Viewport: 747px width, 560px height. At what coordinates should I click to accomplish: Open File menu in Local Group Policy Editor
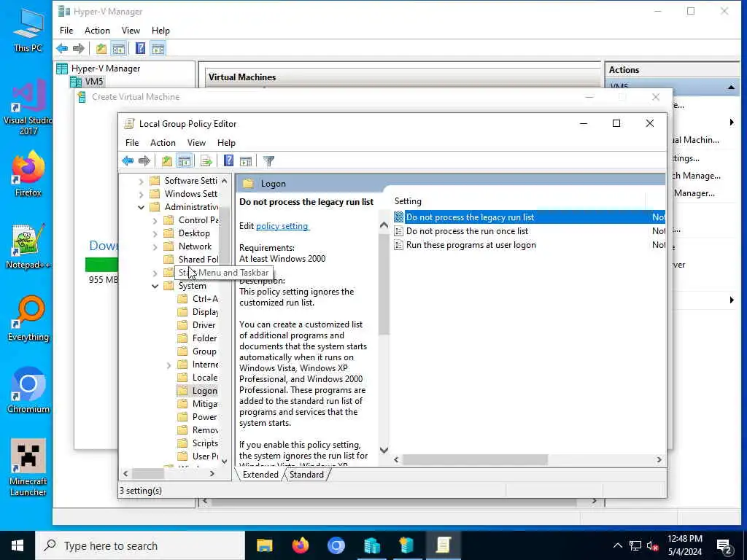pyautogui.click(x=132, y=143)
